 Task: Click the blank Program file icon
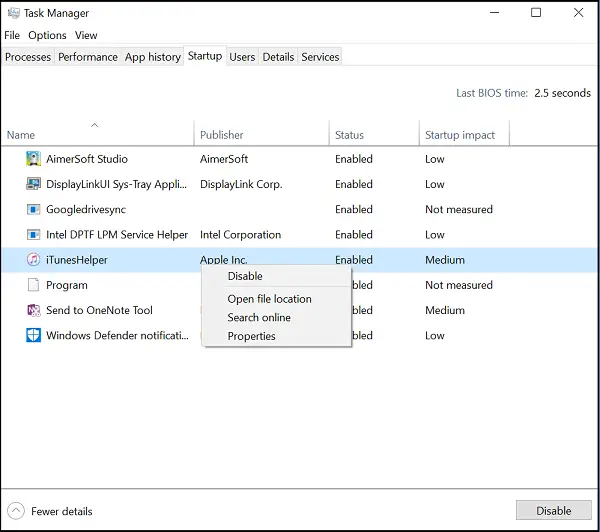(x=33, y=285)
